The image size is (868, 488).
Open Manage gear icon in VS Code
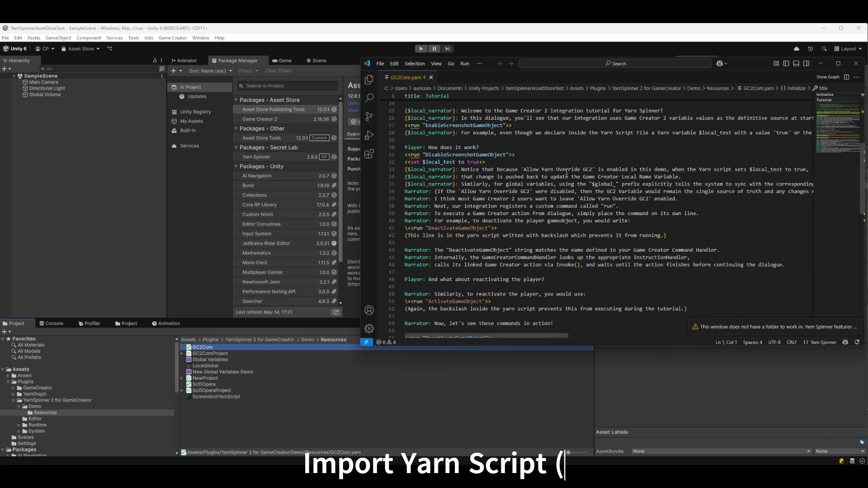[x=369, y=328]
